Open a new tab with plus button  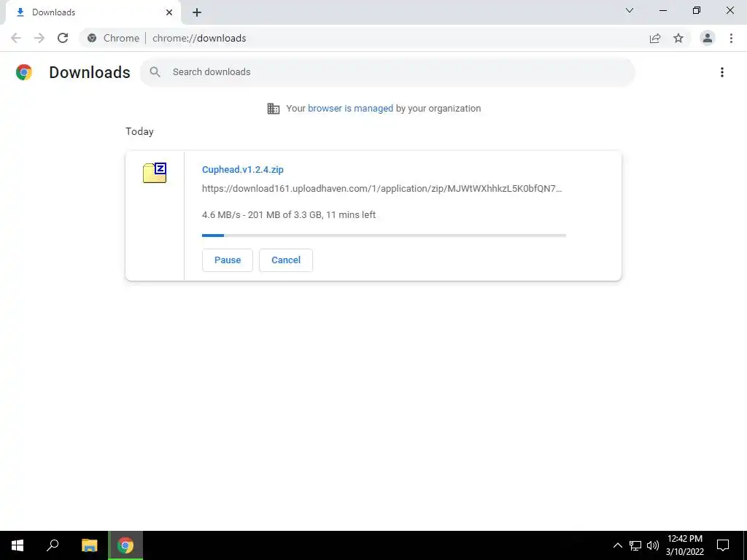(x=197, y=12)
